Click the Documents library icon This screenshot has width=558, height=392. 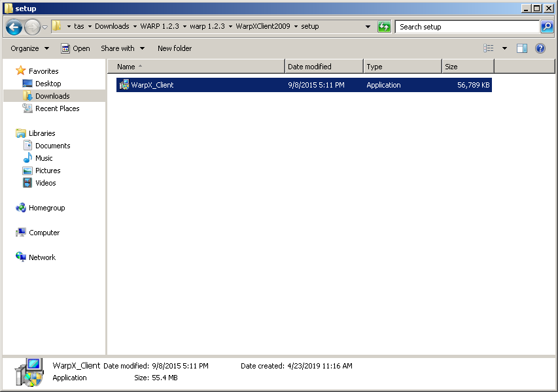[27, 145]
